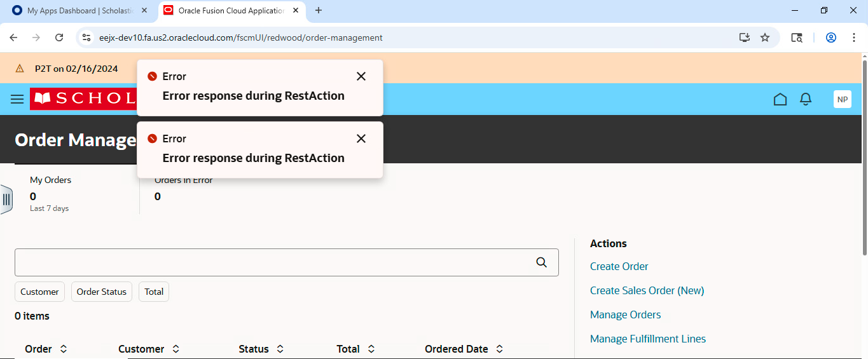Screen dimensions: 868x359
Task: Click the browser address bar URL
Action: coord(241,37)
